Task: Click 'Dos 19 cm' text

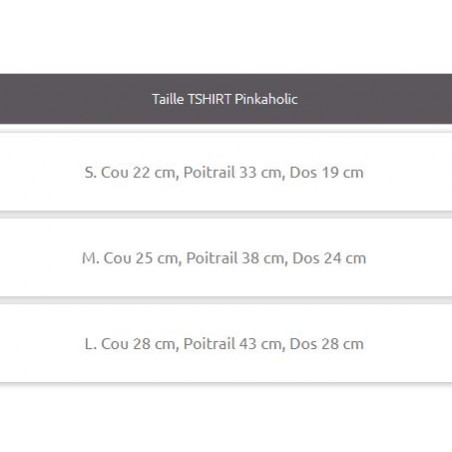Action: pos(326,173)
